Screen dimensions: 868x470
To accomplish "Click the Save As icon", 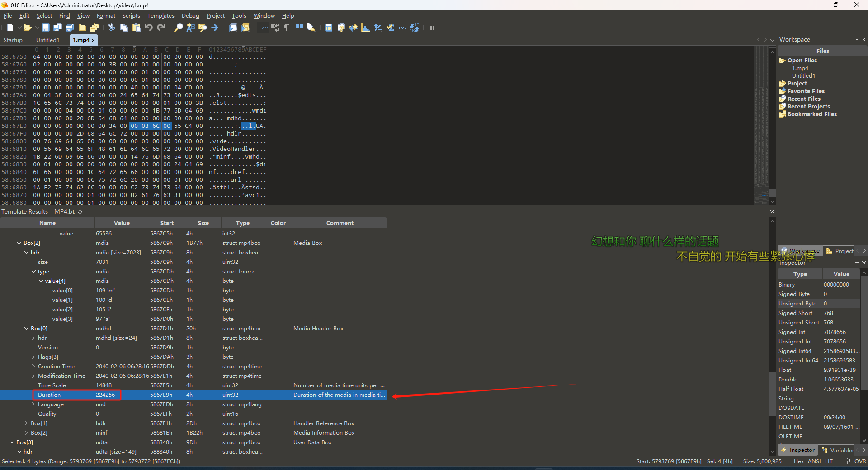I will point(58,28).
